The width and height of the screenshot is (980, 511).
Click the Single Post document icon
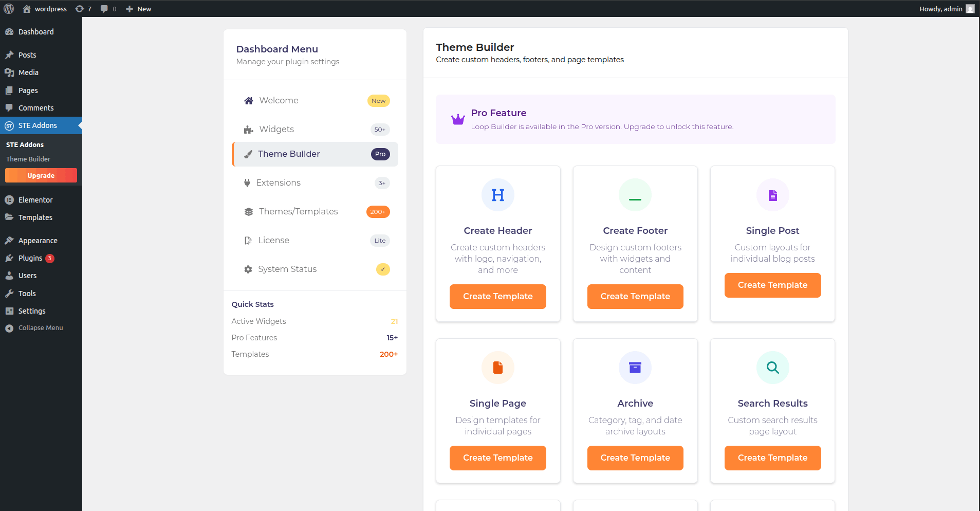click(772, 195)
